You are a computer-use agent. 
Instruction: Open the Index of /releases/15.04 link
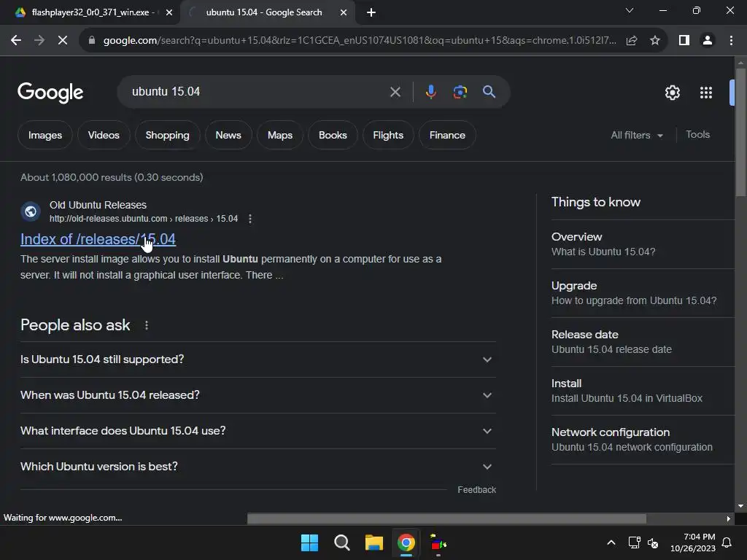click(x=98, y=239)
